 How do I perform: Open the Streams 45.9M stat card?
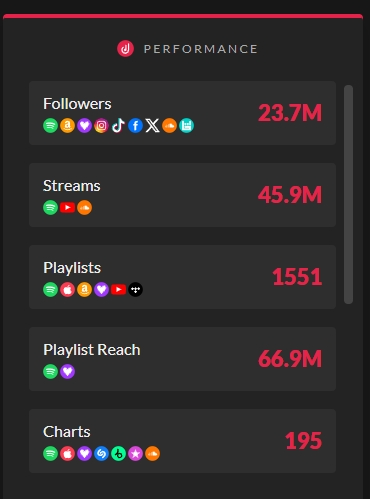[x=182, y=195]
